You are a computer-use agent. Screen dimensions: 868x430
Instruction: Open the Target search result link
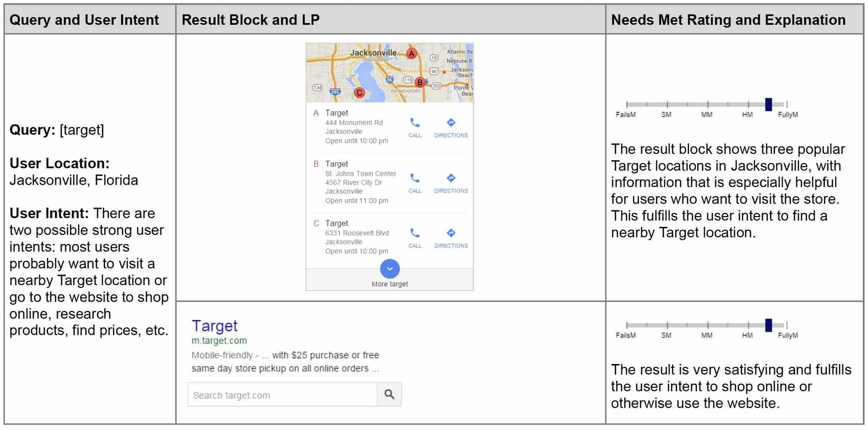coord(214,326)
